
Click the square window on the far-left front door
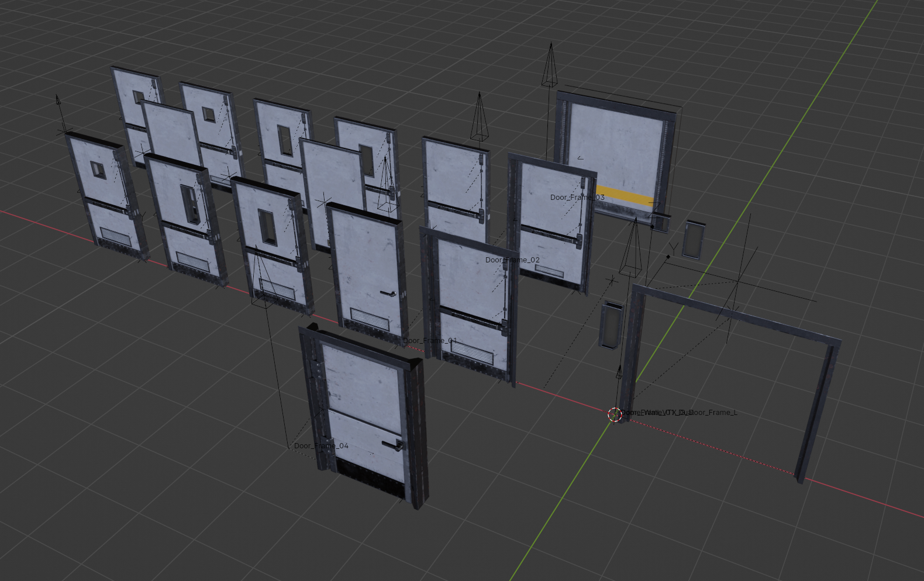[x=98, y=170]
